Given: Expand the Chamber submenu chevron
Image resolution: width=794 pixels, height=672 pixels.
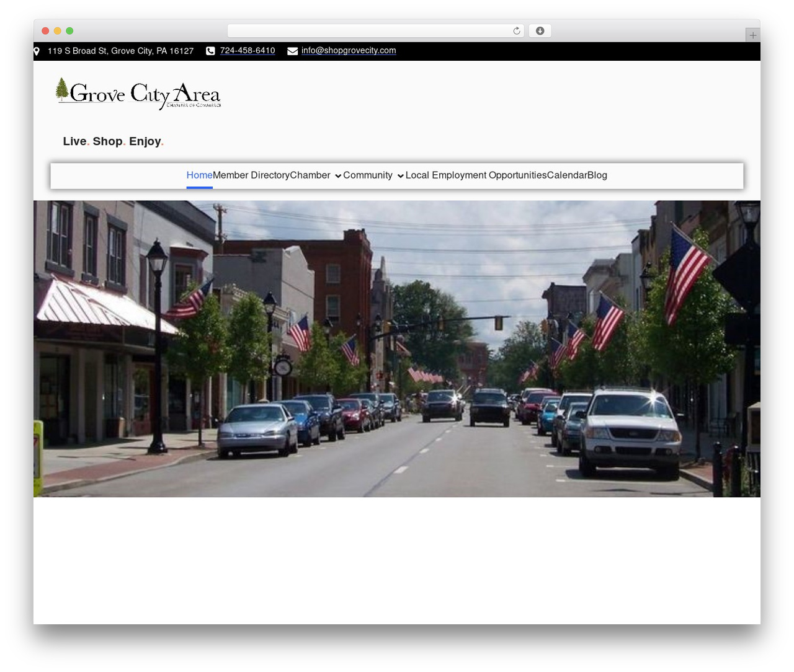Looking at the screenshot, I should (338, 176).
